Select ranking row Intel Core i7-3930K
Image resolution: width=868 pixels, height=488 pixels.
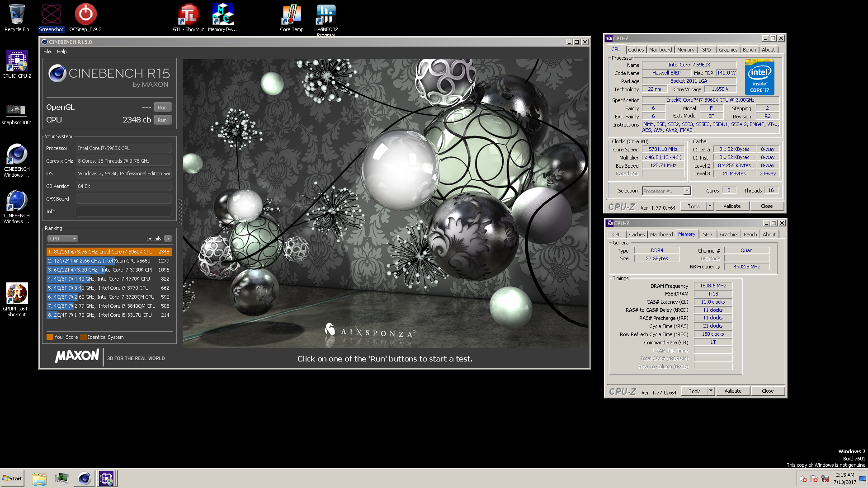109,270
